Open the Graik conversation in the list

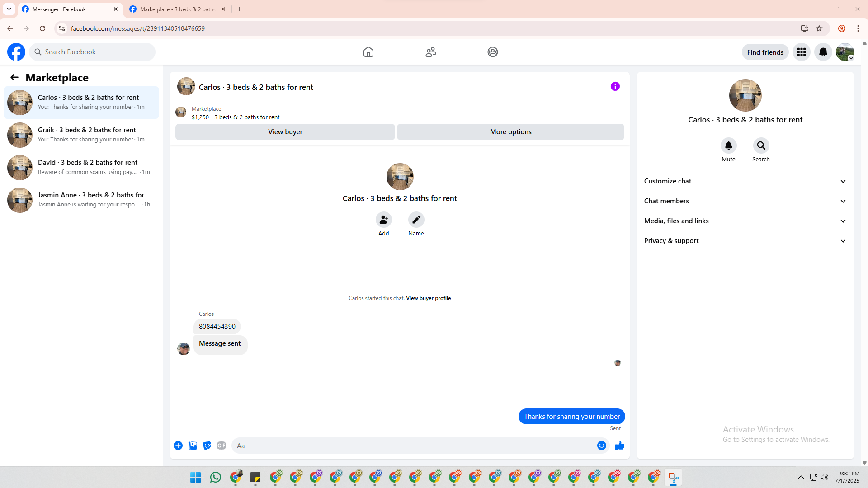[81, 135]
